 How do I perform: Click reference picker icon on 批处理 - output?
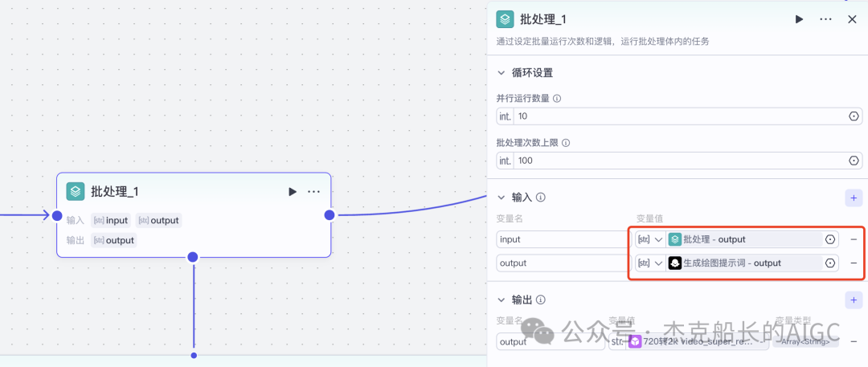coord(829,239)
